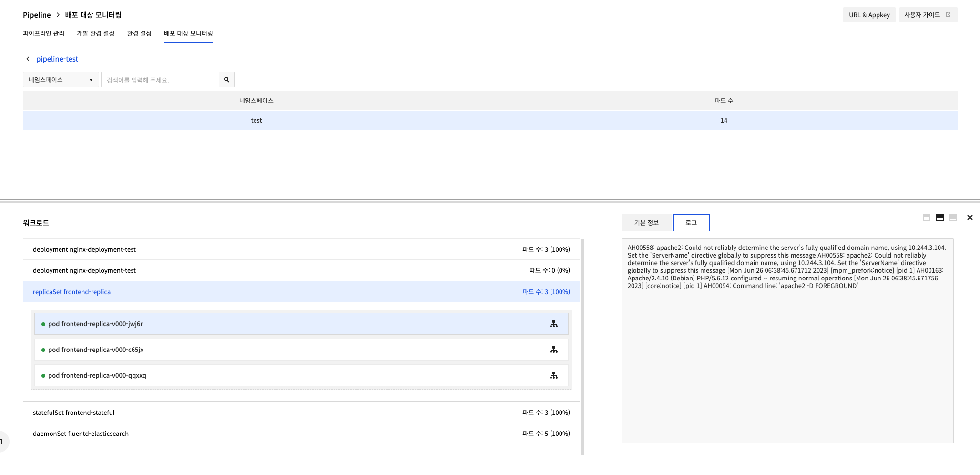Select the test namespace row
This screenshot has width=980, height=475.
(x=256, y=120)
